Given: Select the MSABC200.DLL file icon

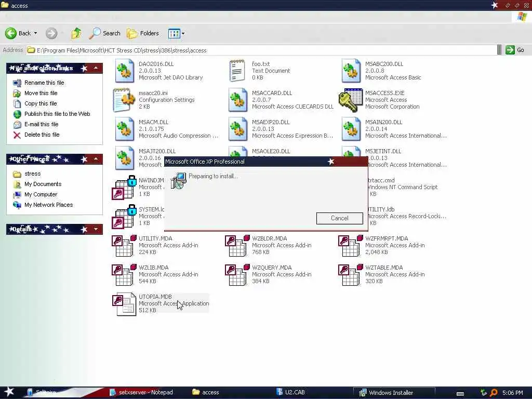Looking at the screenshot, I should coord(351,71).
